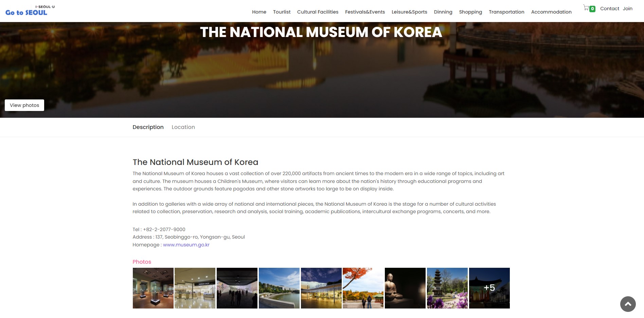Click the scroll-to-top arrow button
Image resolution: width=644 pixels, height=318 pixels.
pos(628,304)
